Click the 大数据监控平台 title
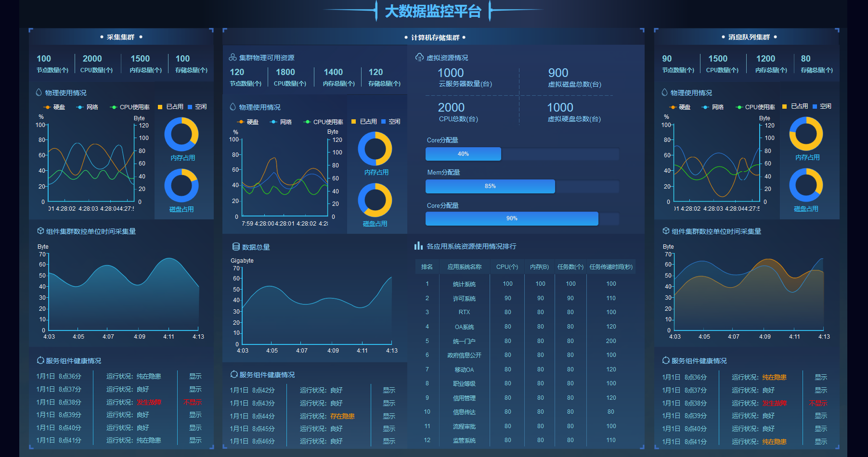This screenshot has height=457, width=868. coord(433,11)
